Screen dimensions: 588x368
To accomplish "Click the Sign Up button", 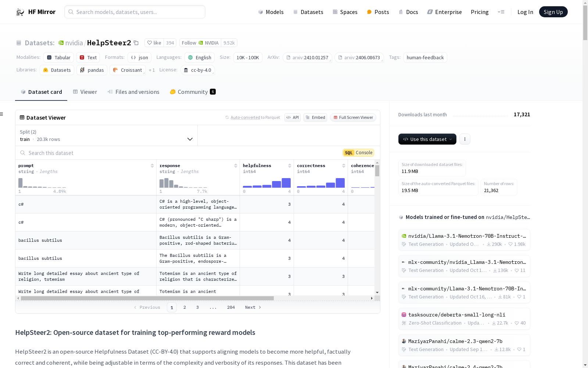I will coord(553,12).
